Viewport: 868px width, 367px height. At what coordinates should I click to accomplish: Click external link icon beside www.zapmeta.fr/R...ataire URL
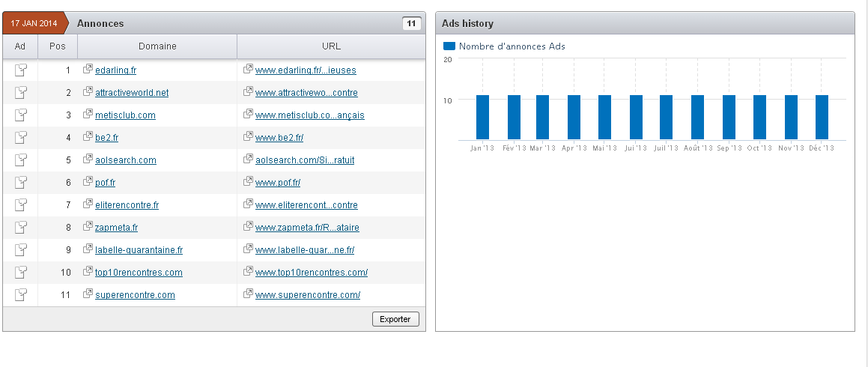248,226
